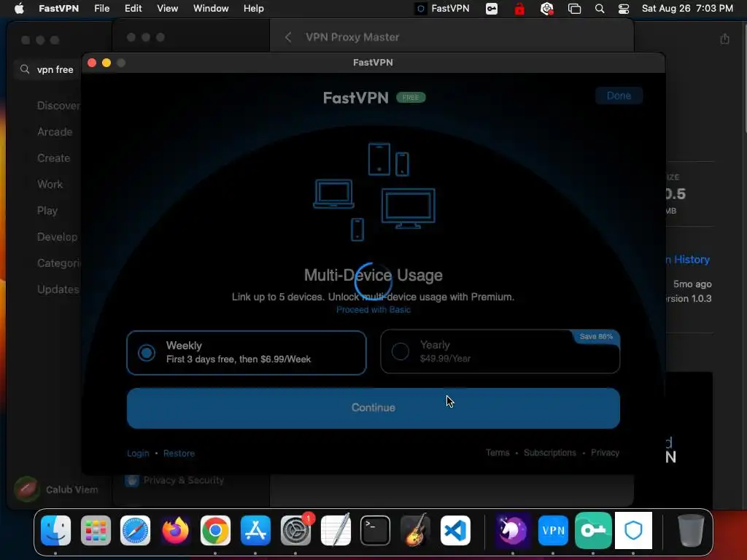
Task: Click the key VPN status icon in menu bar
Action: tap(492, 9)
